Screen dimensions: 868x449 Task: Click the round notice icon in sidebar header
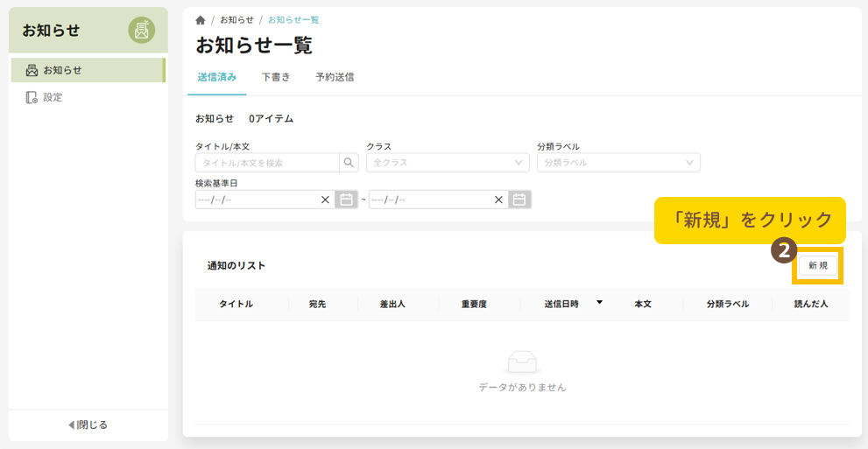coord(141,30)
